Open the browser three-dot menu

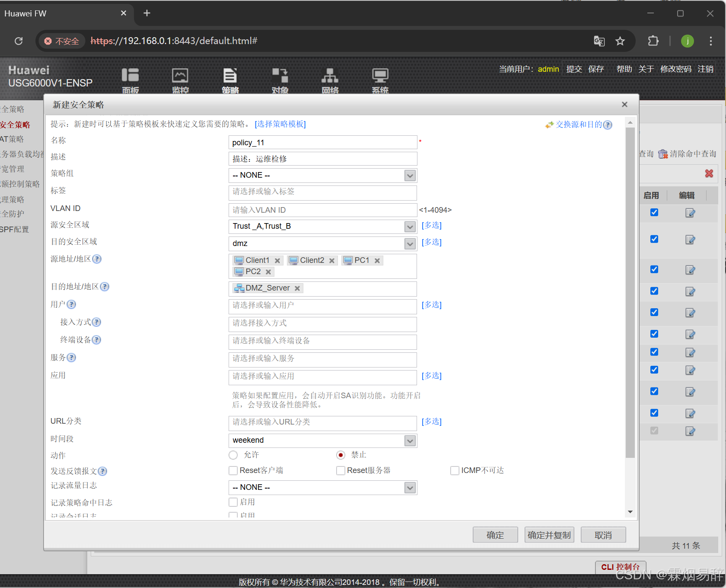[710, 41]
